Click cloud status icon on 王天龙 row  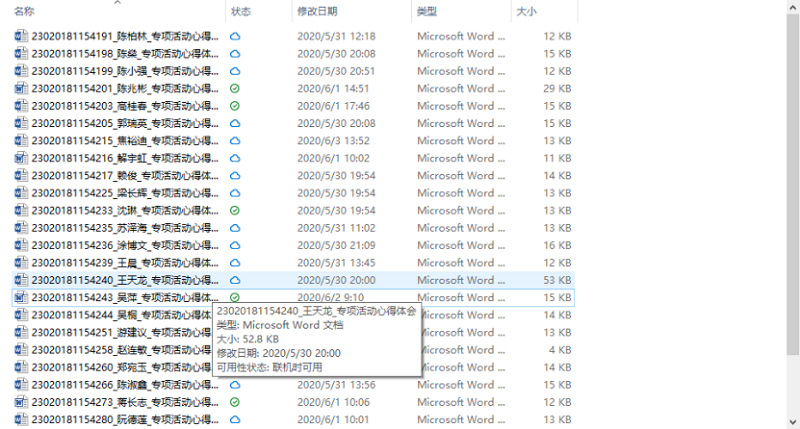tap(235, 281)
